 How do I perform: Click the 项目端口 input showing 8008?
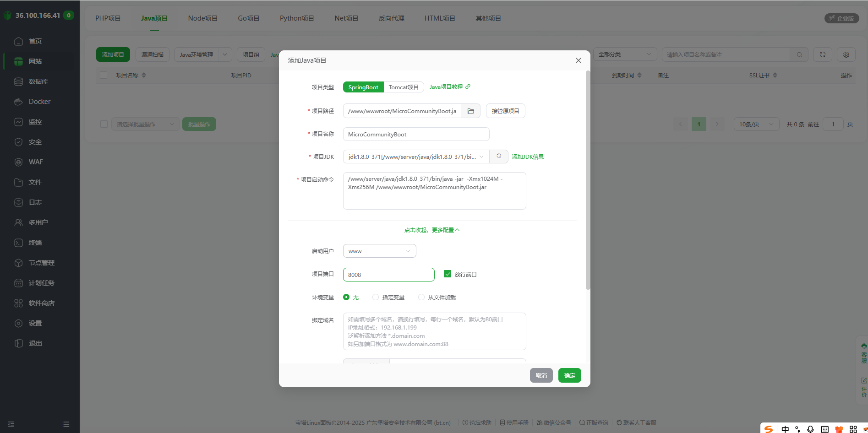(388, 274)
